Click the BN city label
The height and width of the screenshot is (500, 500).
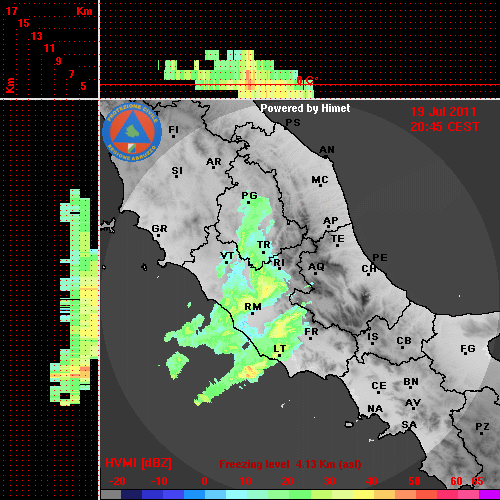coord(411,382)
